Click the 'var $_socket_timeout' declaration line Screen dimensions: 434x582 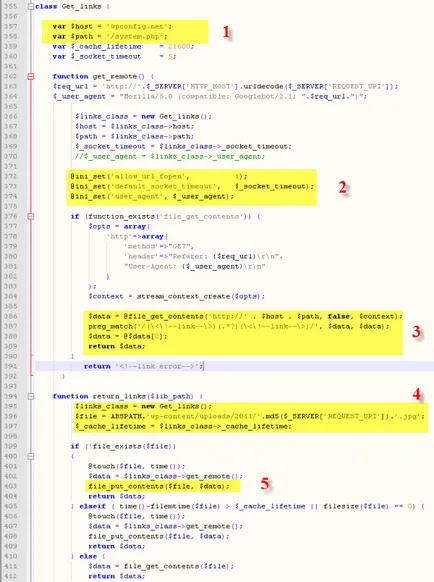click(114, 56)
